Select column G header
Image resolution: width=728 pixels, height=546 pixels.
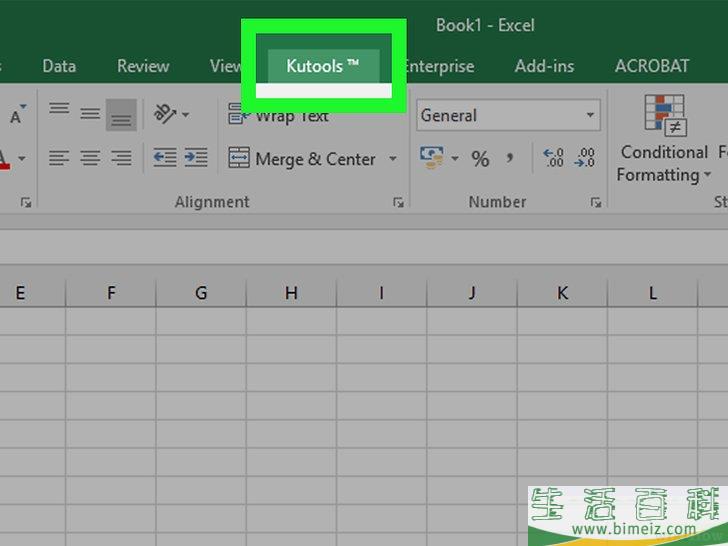tap(201, 293)
